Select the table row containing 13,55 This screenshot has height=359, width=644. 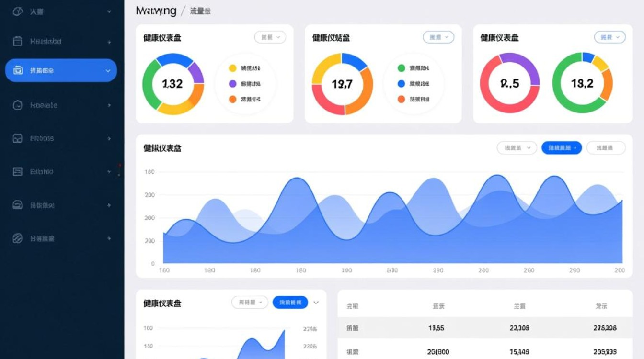point(485,328)
